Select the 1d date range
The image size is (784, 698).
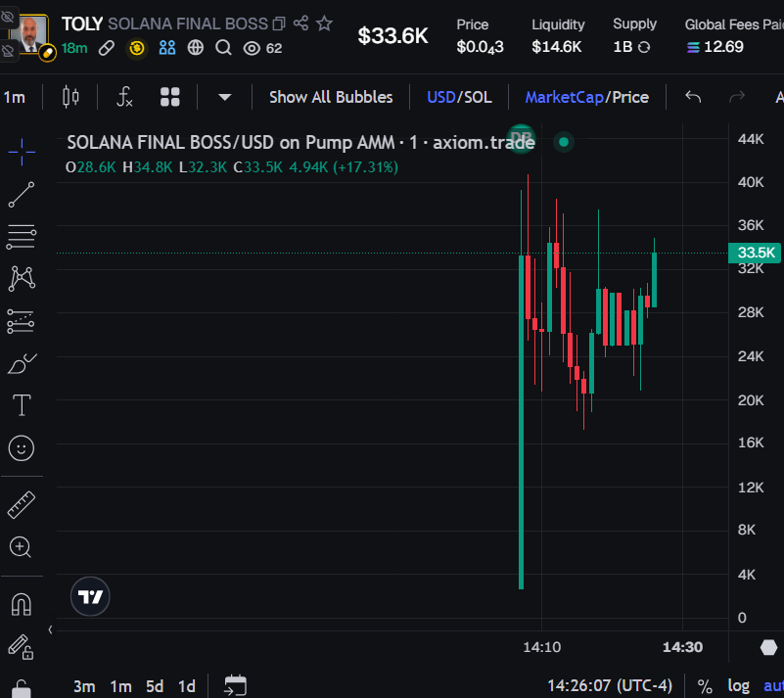point(187,686)
